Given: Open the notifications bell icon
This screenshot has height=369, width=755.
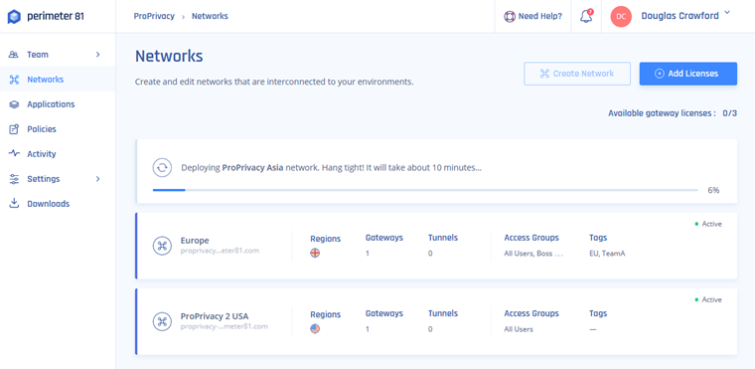Looking at the screenshot, I should [586, 16].
